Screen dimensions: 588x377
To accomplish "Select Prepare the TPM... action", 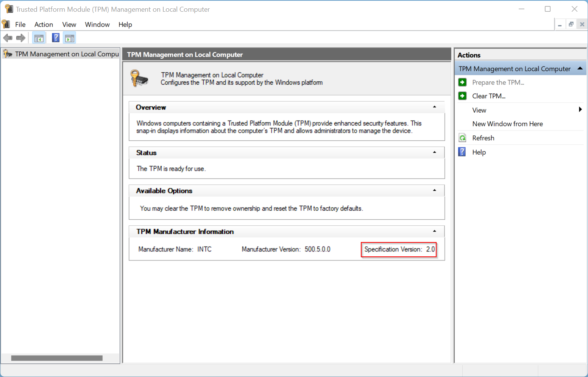I will tap(498, 82).
